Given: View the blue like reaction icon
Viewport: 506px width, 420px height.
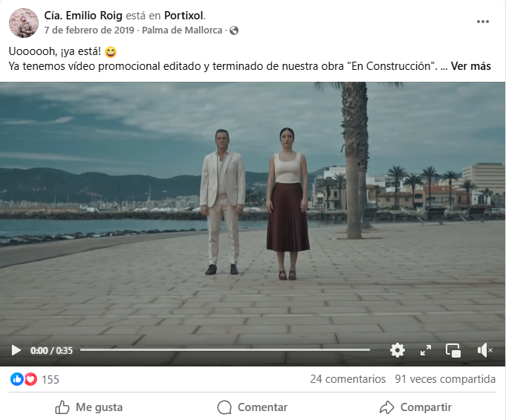Looking at the screenshot, I should point(17,379).
